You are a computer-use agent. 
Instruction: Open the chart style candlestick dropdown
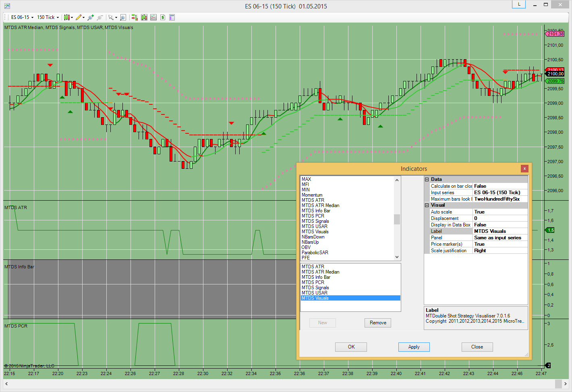click(68, 17)
